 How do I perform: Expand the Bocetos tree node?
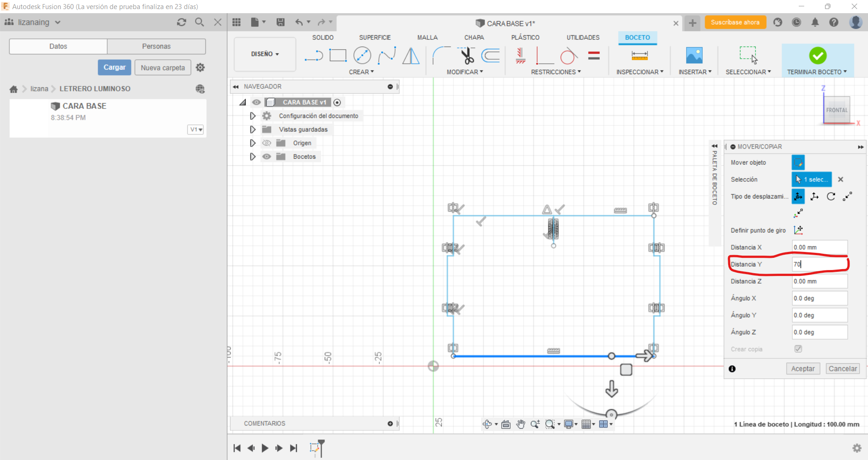(253, 156)
